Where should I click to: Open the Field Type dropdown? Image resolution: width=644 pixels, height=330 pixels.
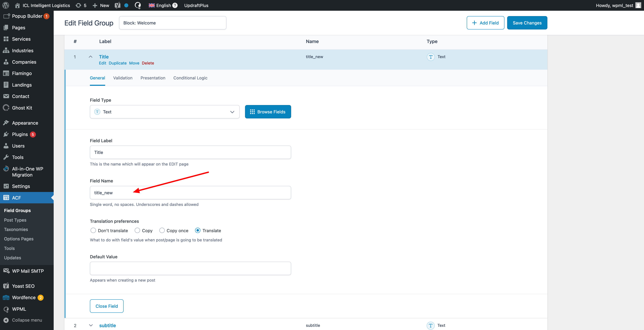click(165, 112)
